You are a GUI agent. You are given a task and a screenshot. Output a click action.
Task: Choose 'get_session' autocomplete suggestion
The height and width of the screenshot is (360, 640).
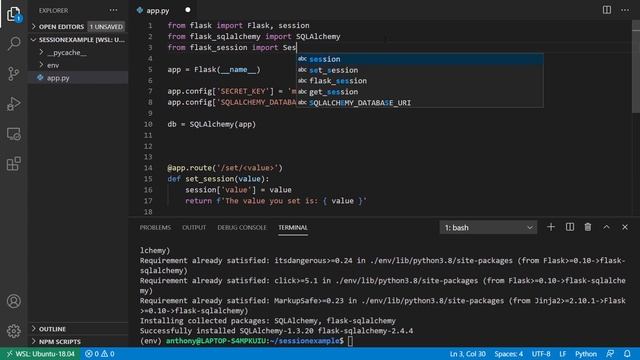click(x=420, y=92)
